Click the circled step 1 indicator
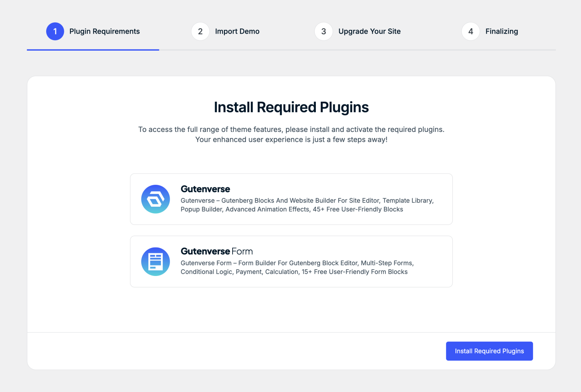 coord(55,31)
